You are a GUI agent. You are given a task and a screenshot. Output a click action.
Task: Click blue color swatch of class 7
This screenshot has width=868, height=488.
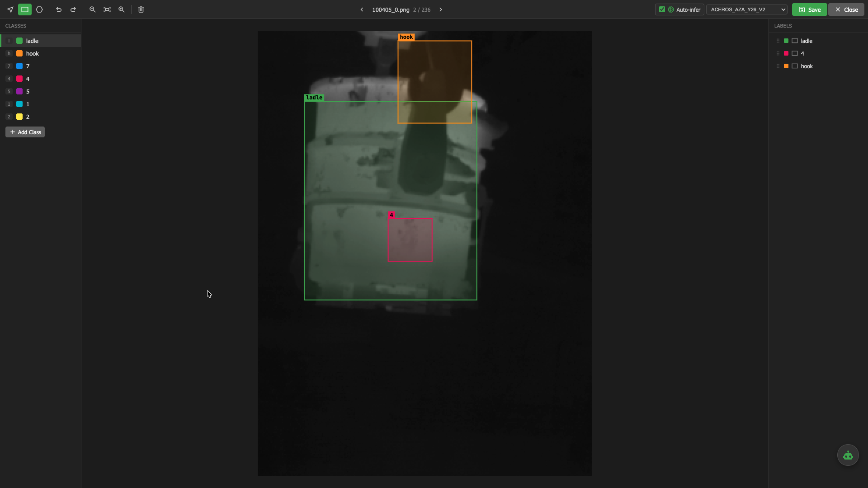pos(19,66)
